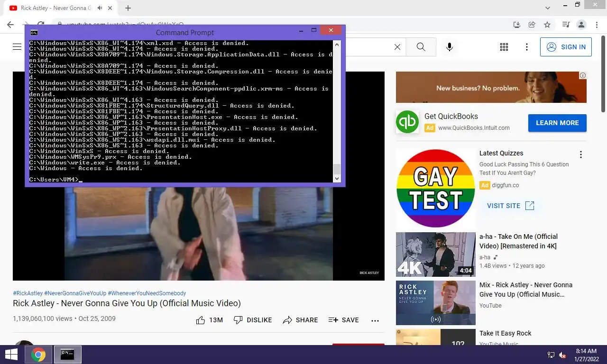Viewport: 607px width, 364px height.
Task: Click the #RickAstley hashtag
Action: click(x=28, y=293)
